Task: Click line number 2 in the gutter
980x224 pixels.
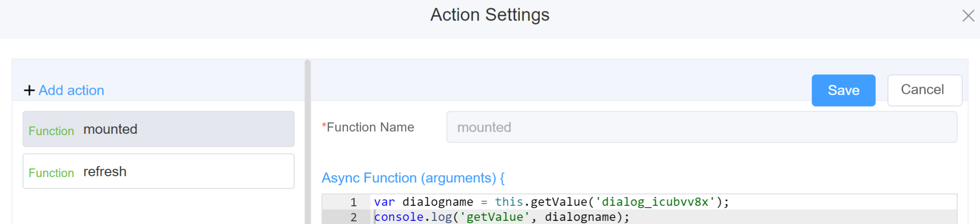Action: coord(353,217)
